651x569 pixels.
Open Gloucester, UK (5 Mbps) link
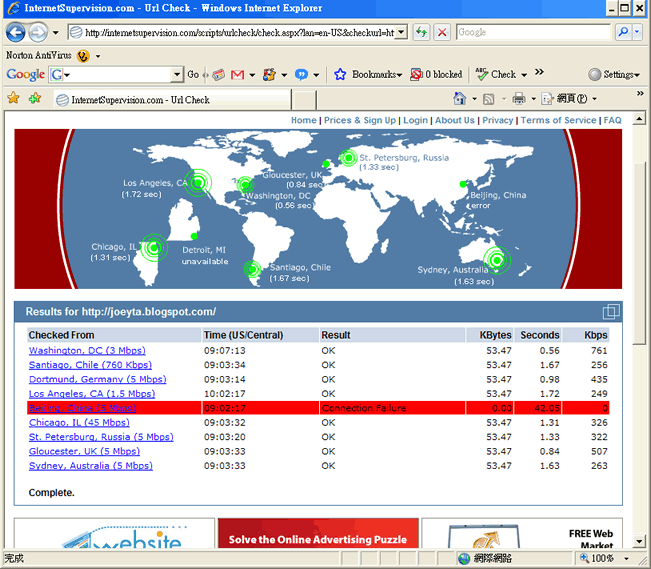[x=84, y=451]
